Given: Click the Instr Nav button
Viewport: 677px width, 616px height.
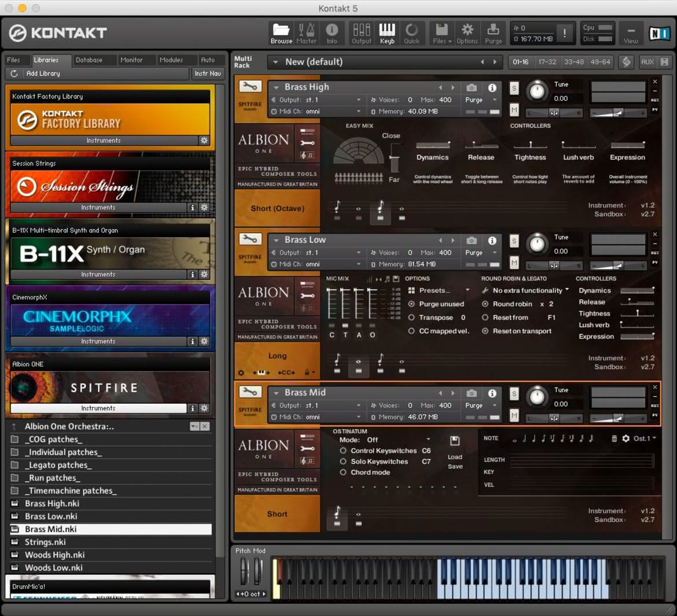Looking at the screenshot, I should point(208,73).
